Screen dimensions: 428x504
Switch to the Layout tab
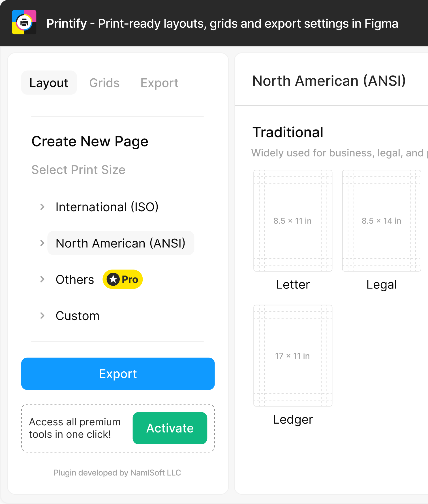point(49,83)
